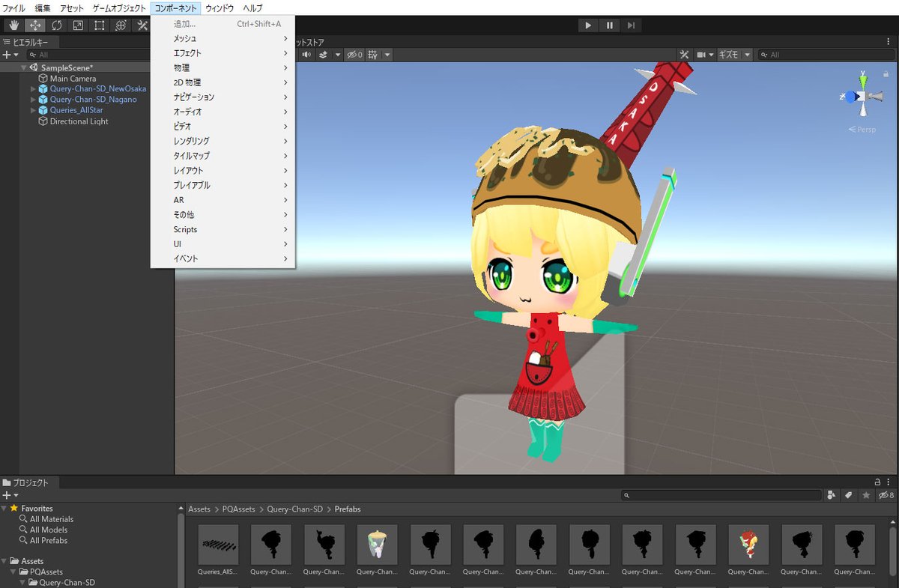Toggle hidden packages count icon

click(886, 495)
